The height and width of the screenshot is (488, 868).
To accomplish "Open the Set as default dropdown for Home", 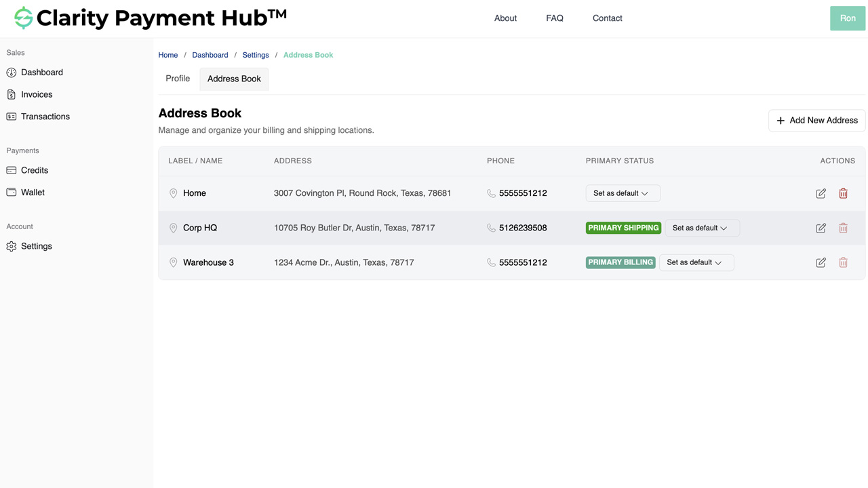I will click(x=623, y=193).
